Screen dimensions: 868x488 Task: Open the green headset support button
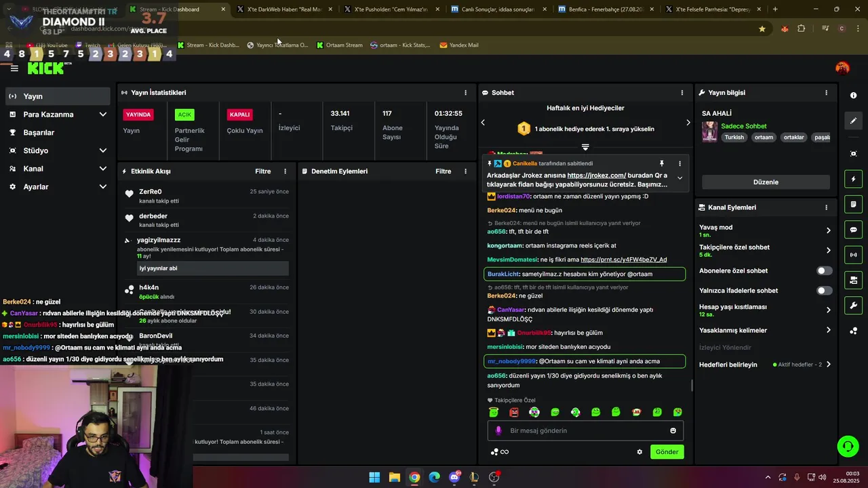[x=848, y=446]
